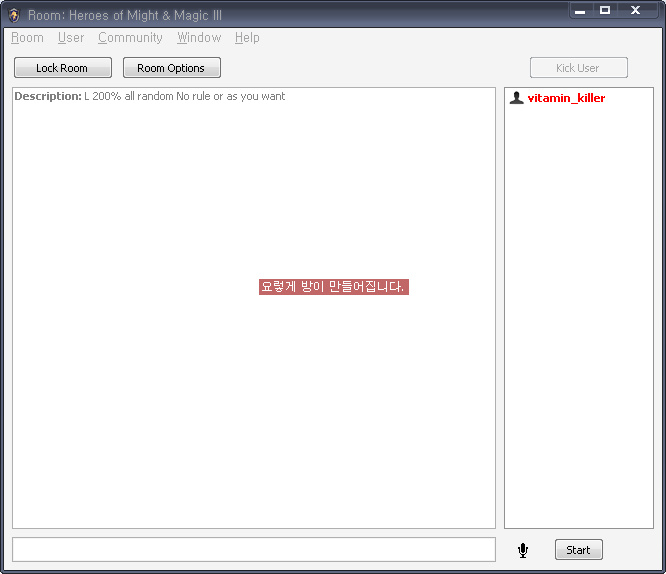Minimize the room window

coord(581,11)
